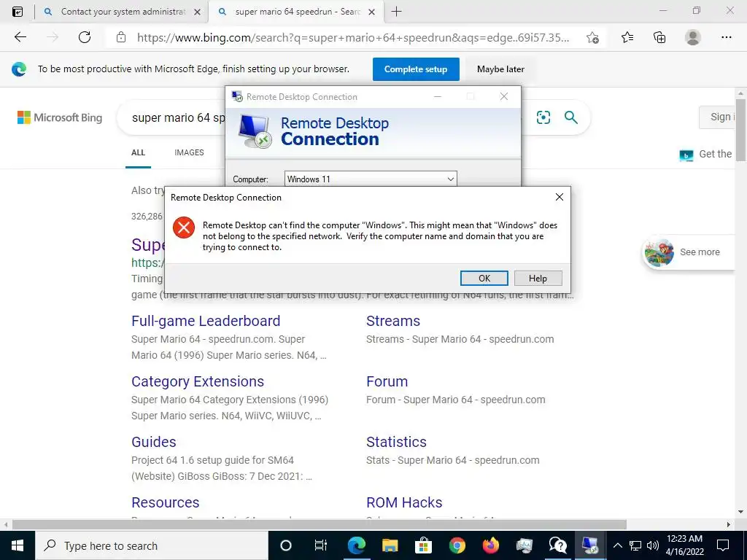This screenshot has width=747, height=560.
Task: Click the clock showing 12:23 AM
Action: tap(684, 539)
